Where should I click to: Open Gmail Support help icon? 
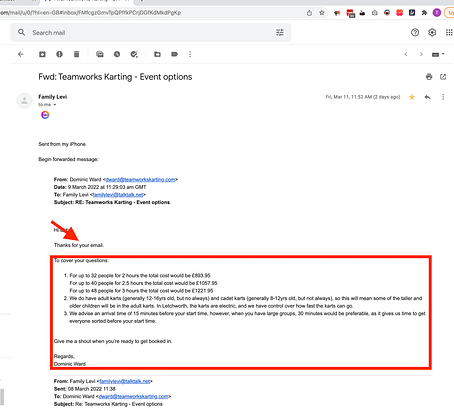click(415, 32)
